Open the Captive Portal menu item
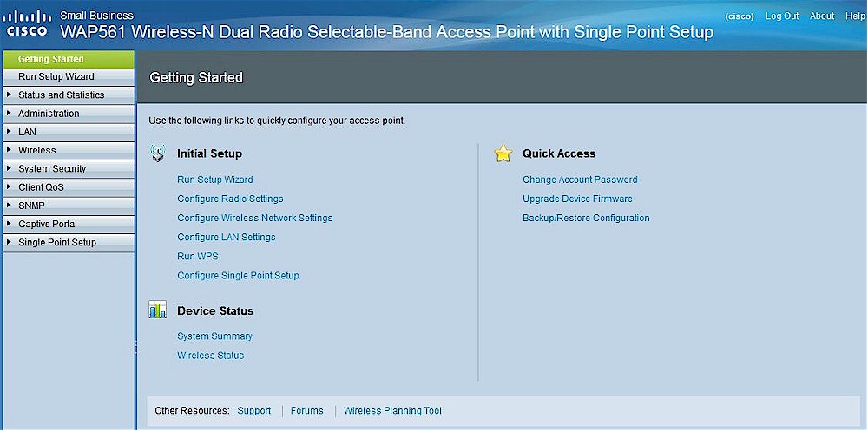868x431 pixels. [69, 224]
